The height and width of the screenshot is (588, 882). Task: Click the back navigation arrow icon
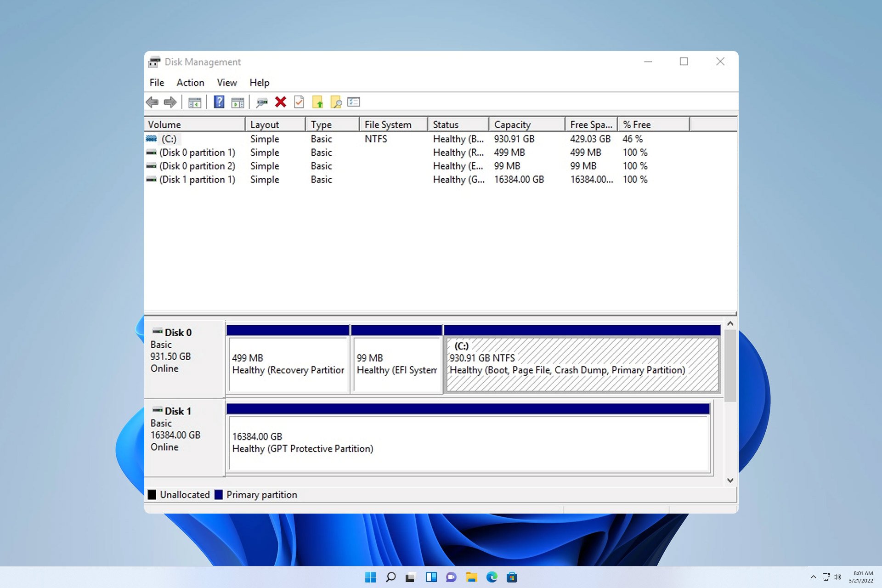pos(151,102)
